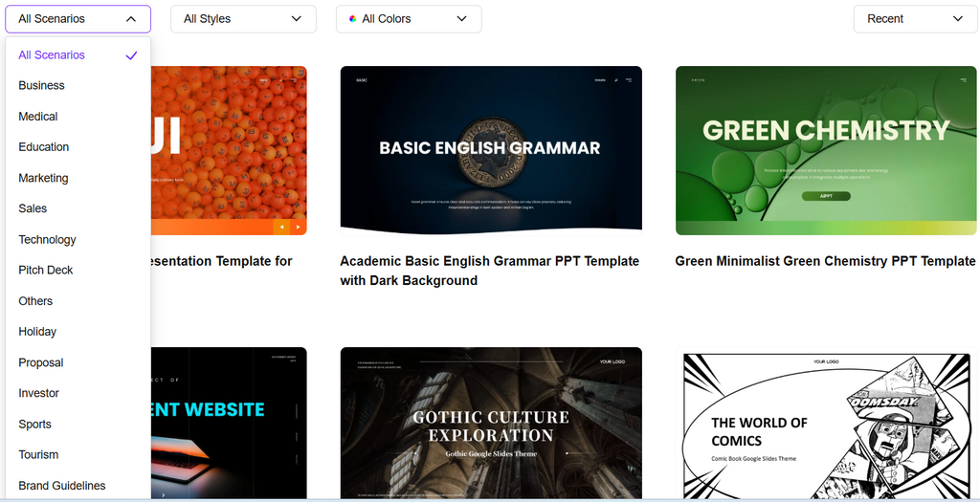This screenshot has width=980, height=502.
Task: Click the chevron arrow on All Styles
Action: click(297, 19)
